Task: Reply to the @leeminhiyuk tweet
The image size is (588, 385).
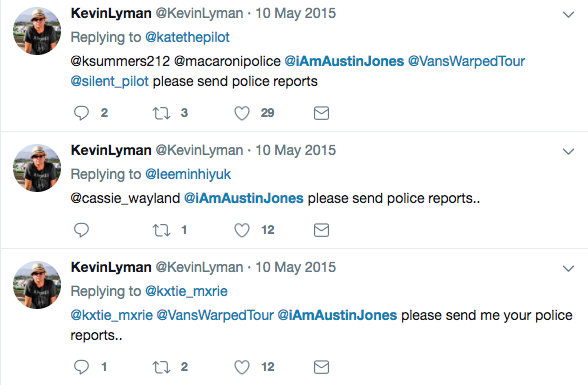Action: [x=81, y=230]
